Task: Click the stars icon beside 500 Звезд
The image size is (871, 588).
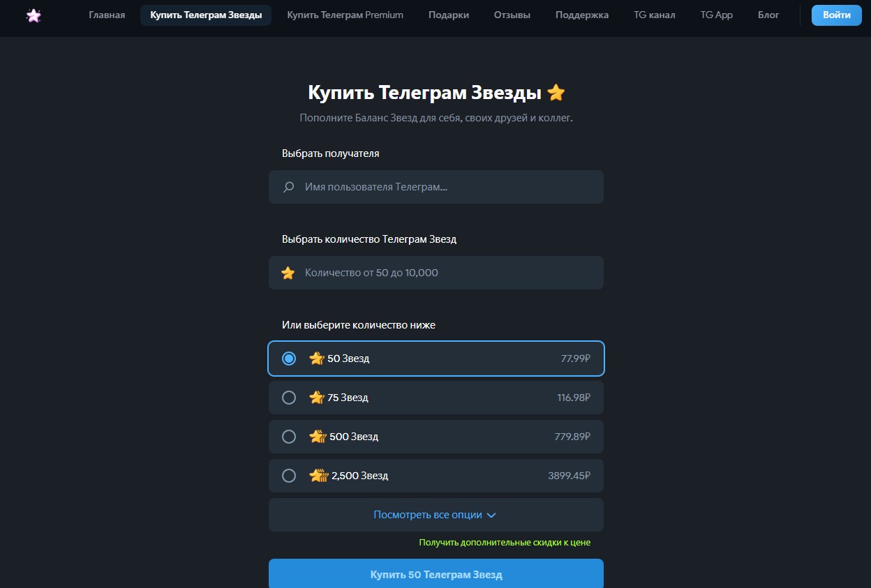Action: click(x=318, y=437)
